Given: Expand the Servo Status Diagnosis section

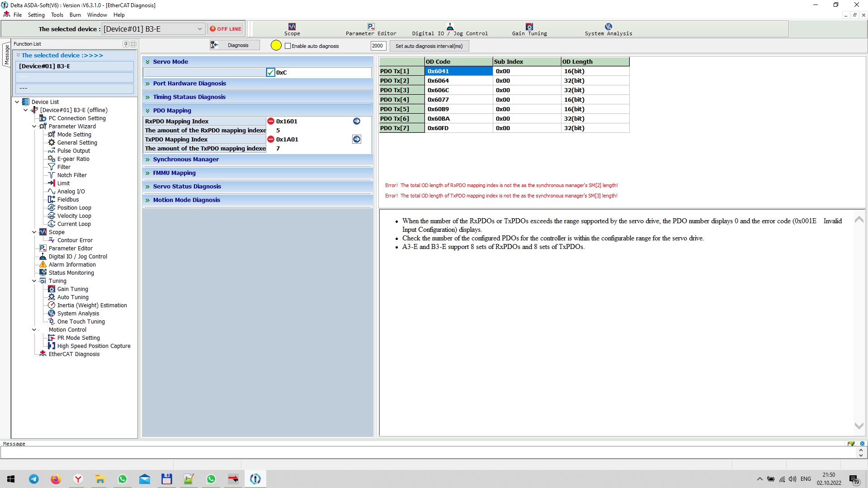Looking at the screenshot, I should (147, 187).
